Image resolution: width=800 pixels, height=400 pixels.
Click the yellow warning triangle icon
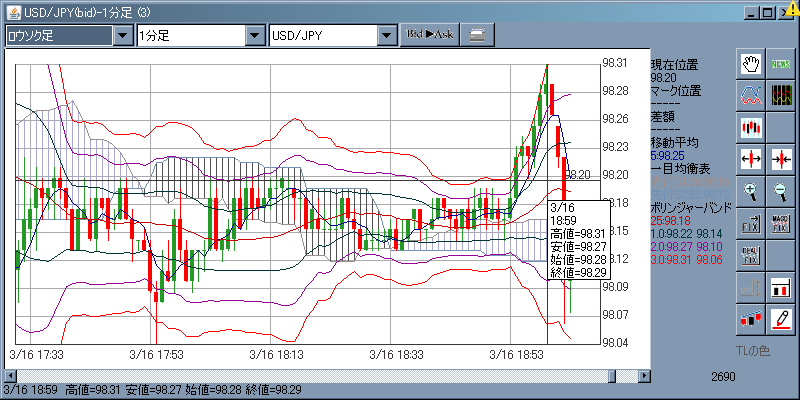[794, 8]
